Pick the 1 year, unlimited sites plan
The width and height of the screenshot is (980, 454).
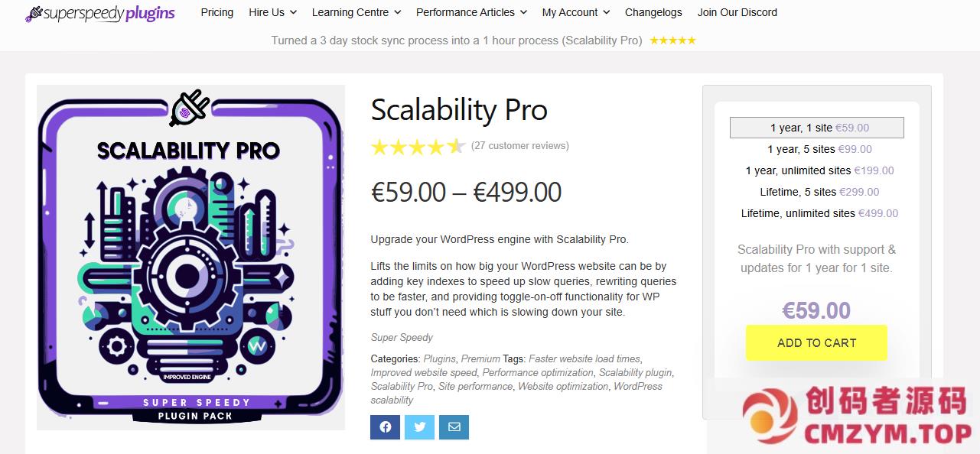(x=819, y=170)
